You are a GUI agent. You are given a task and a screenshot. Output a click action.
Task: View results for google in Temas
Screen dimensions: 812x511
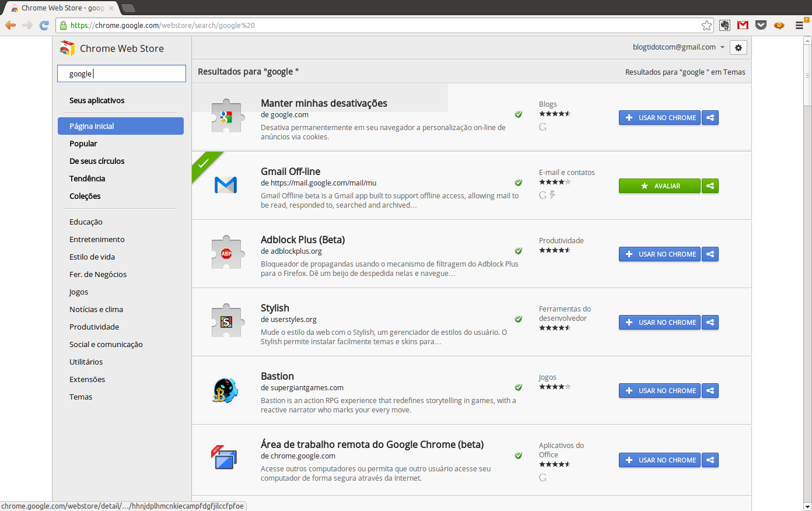685,72
